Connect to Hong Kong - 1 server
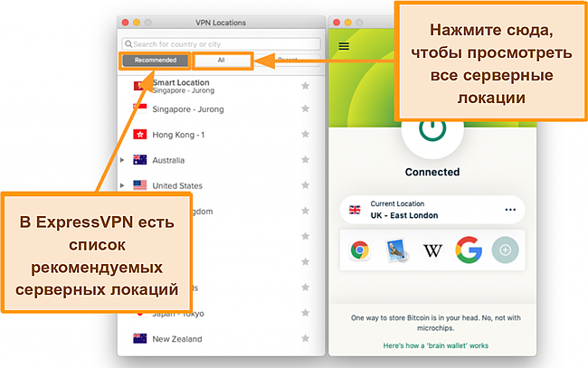Viewport: 588px width, 368px height. 222,135
